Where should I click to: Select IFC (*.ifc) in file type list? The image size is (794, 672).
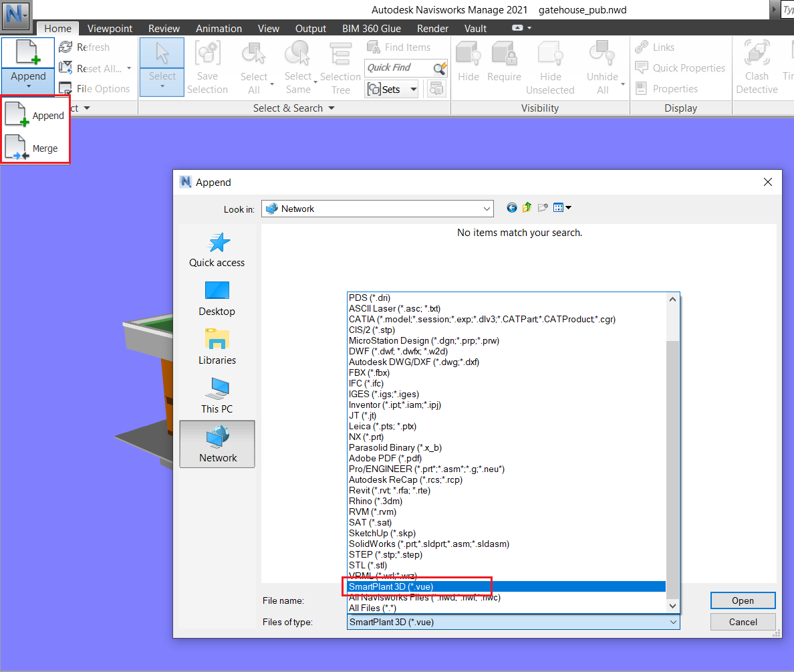click(x=507, y=383)
